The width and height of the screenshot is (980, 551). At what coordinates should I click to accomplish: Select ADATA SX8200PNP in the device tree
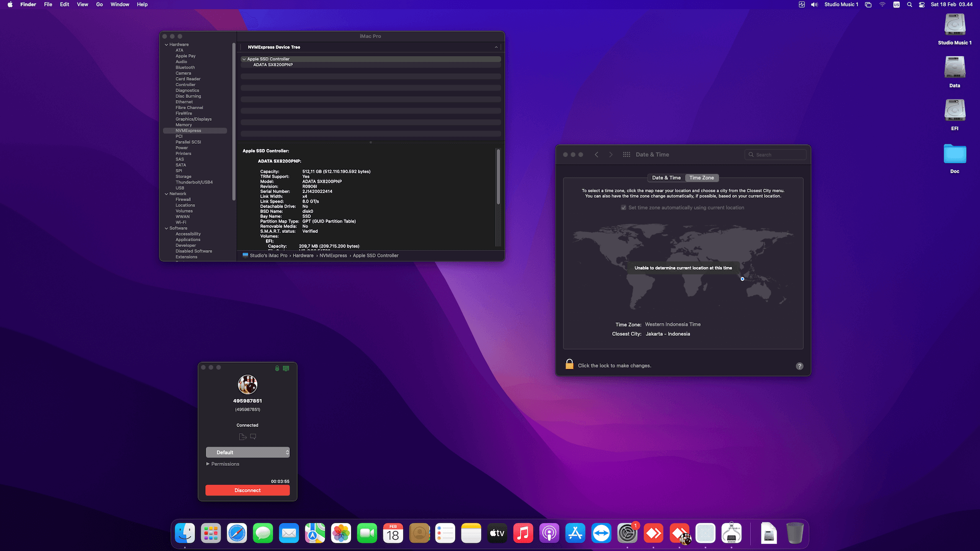[x=273, y=65]
